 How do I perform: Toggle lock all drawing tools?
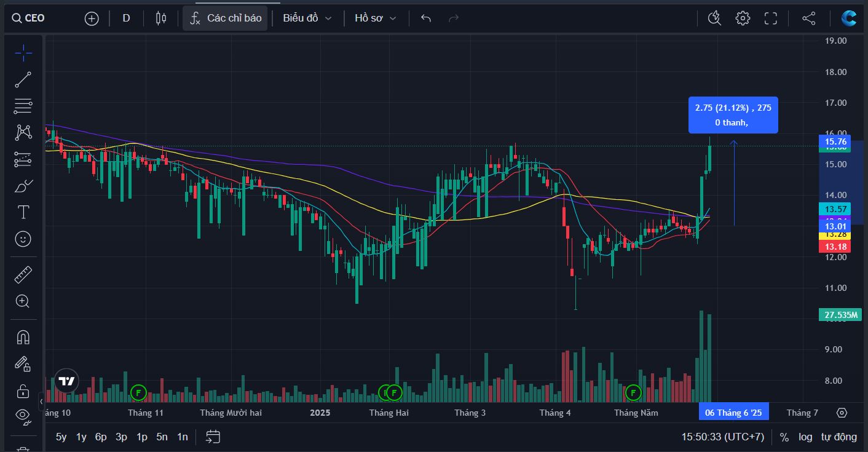click(x=23, y=391)
